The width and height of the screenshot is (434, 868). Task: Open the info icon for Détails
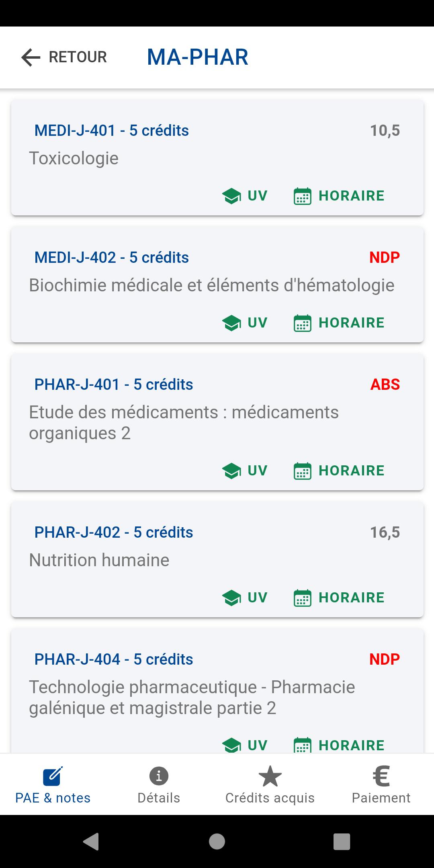pos(159,776)
